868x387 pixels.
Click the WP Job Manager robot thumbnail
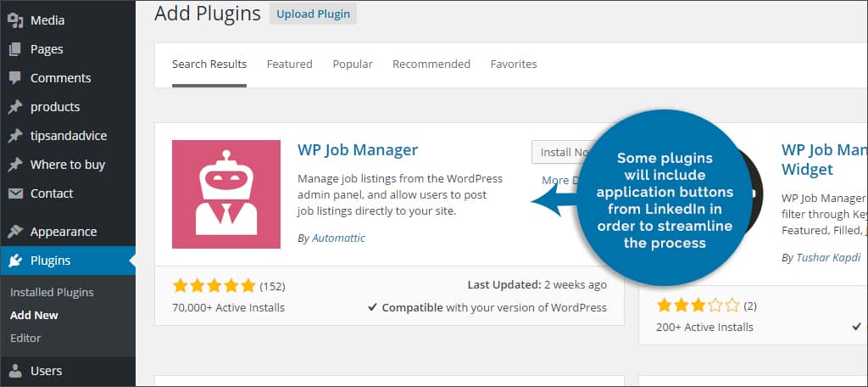pyautogui.click(x=226, y=194)
